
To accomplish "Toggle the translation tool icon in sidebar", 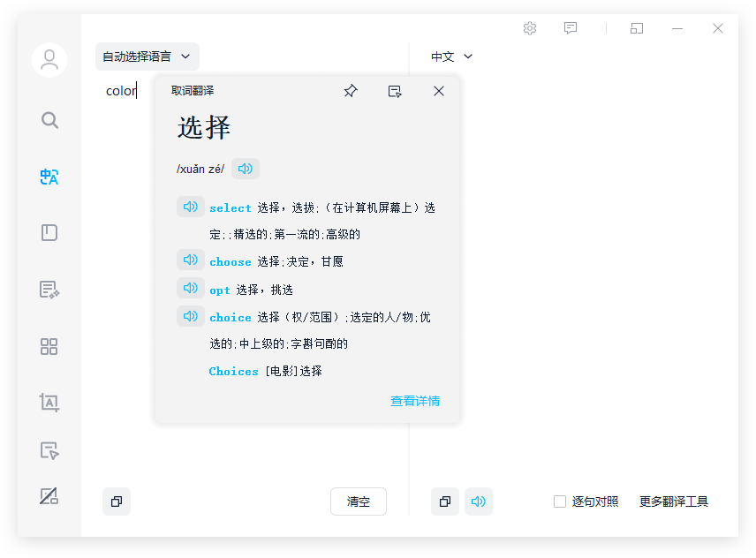I will pyautogui.click(x=49, y=177).
